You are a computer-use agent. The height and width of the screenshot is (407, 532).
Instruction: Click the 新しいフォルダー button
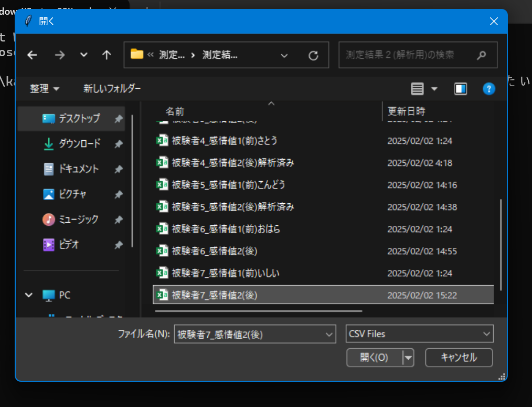pos(112,88)
